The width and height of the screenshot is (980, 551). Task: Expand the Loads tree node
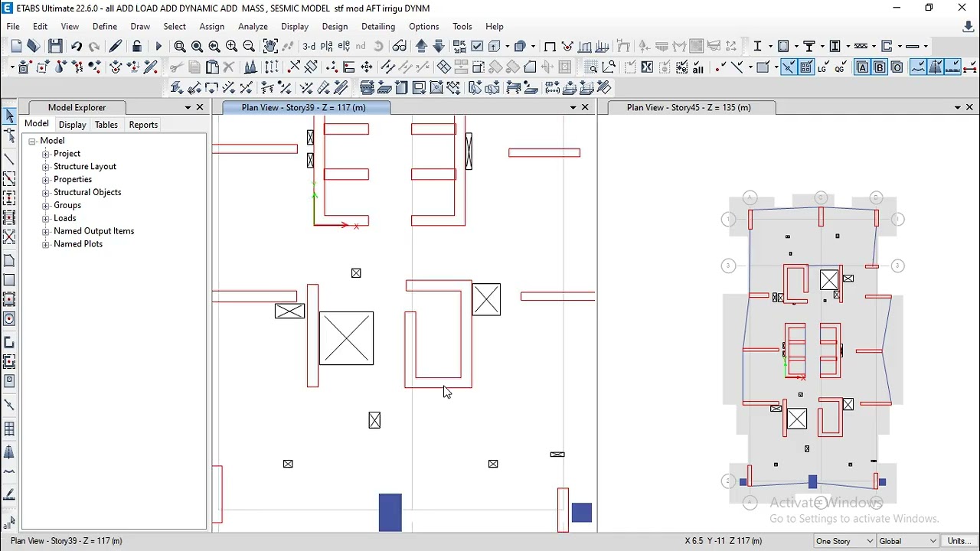click(x=45, y=219)
